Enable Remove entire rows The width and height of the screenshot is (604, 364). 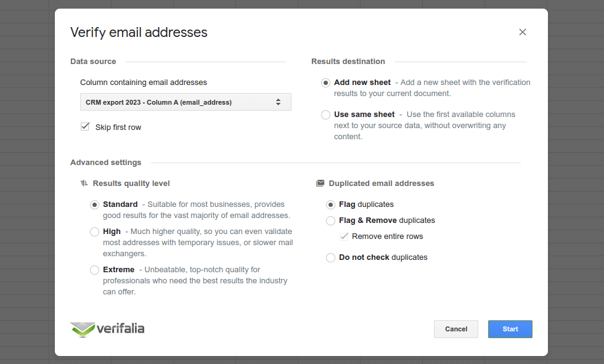pyautogui.click(x=343, y=236)
